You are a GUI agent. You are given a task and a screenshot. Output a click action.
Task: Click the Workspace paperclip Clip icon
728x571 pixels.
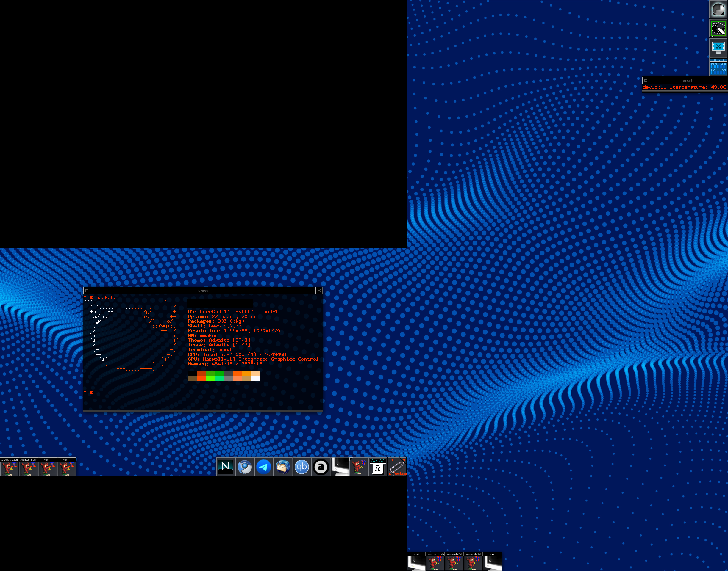pos(397,466)
